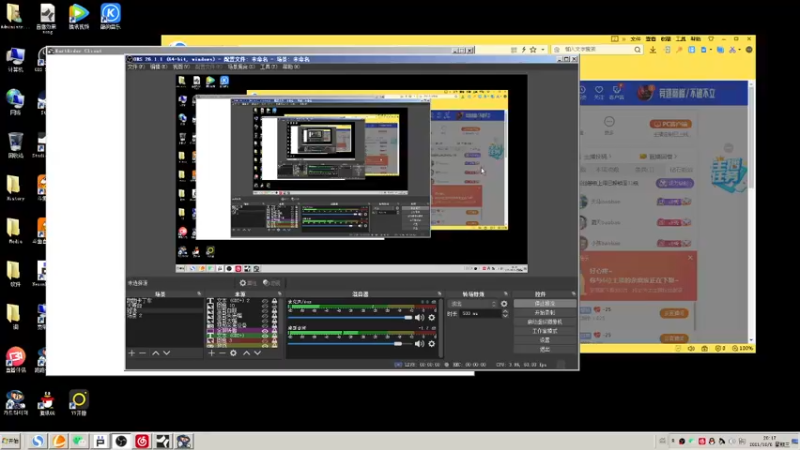The width and height of the screenshot is (800, 450).
Task: Open source settings gear below sources list
Action: [233, 353]
